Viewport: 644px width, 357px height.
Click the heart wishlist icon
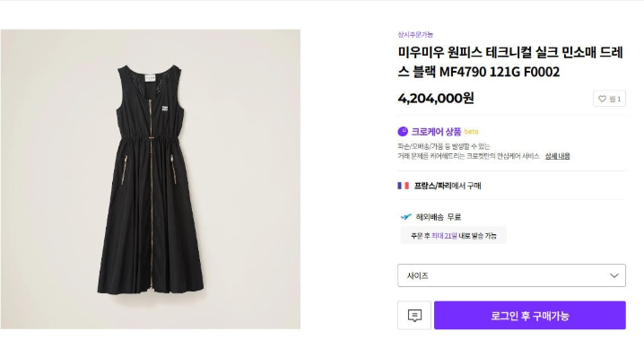point(602,99)
